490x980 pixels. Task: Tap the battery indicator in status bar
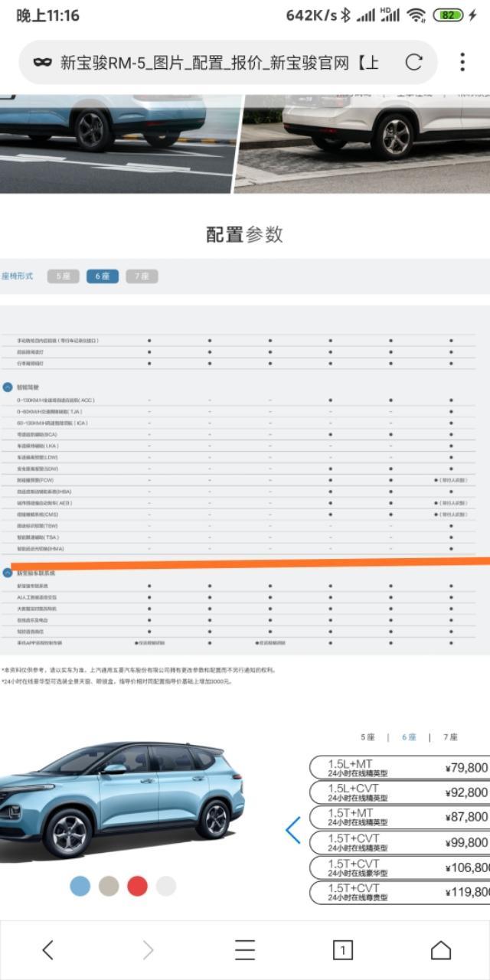[x=449, y=15]
